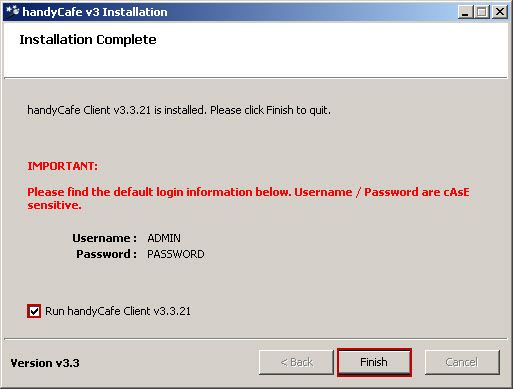Click the greyed-out Back button
Screen dimensions: 513x389
tap(296, 362)
